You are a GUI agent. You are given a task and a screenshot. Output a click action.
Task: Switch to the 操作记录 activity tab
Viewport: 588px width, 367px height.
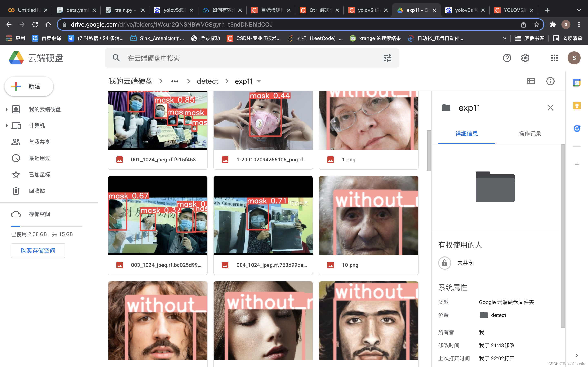(530, 134)
